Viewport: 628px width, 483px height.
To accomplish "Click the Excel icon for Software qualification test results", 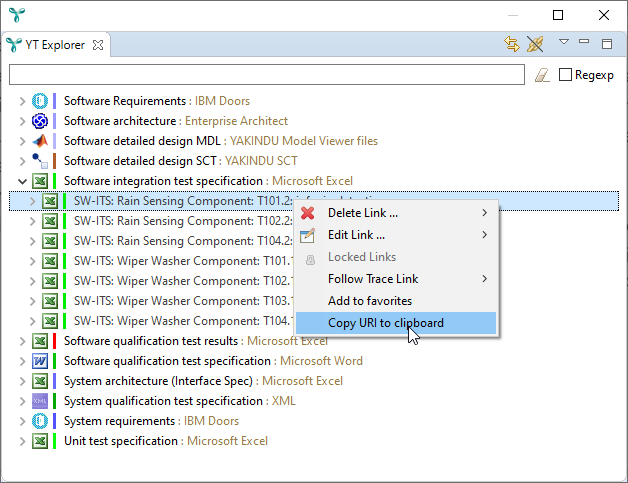I will 40,341.
